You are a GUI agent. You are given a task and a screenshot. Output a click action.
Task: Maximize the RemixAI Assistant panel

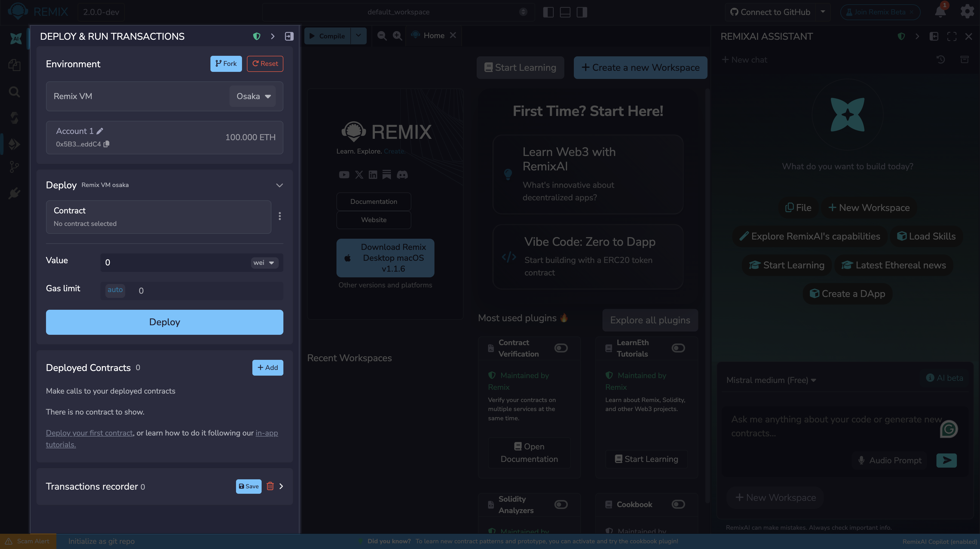(x=952, y=36)
